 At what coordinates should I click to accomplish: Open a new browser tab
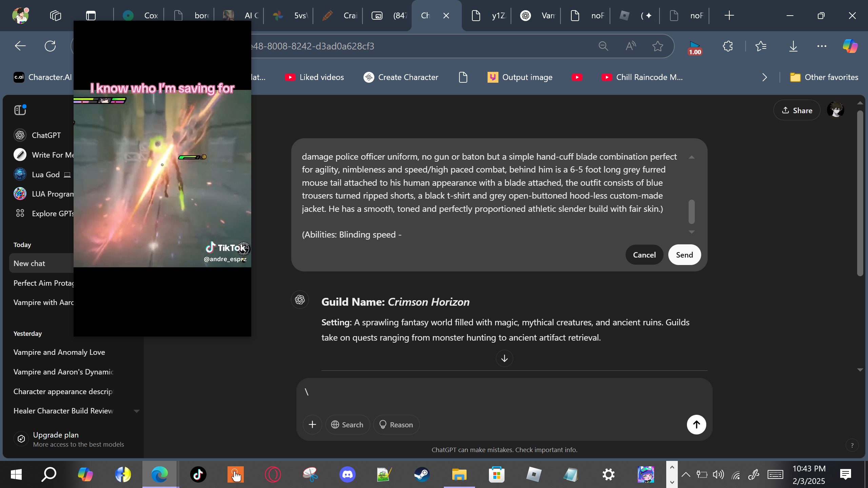coord(729,16)
